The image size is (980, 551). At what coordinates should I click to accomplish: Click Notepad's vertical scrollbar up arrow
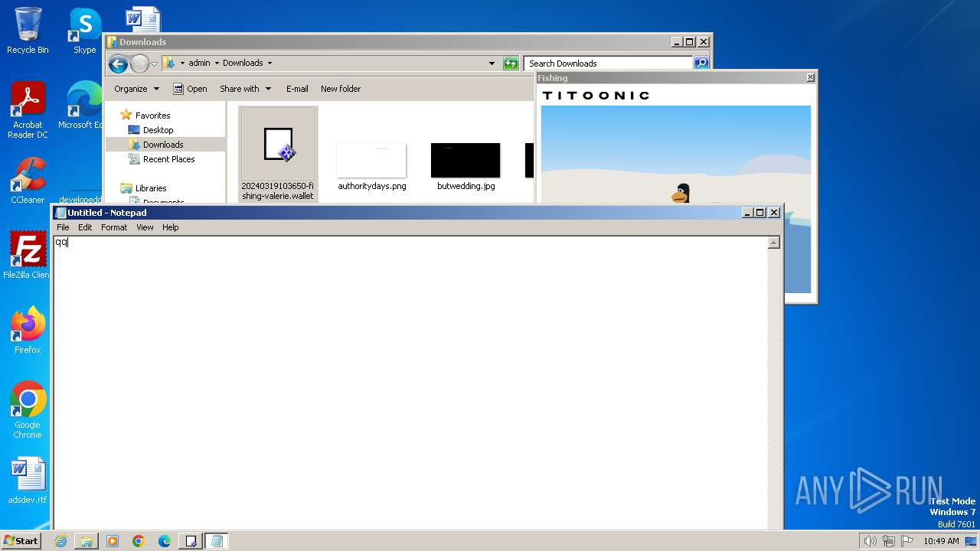point(773,243)
